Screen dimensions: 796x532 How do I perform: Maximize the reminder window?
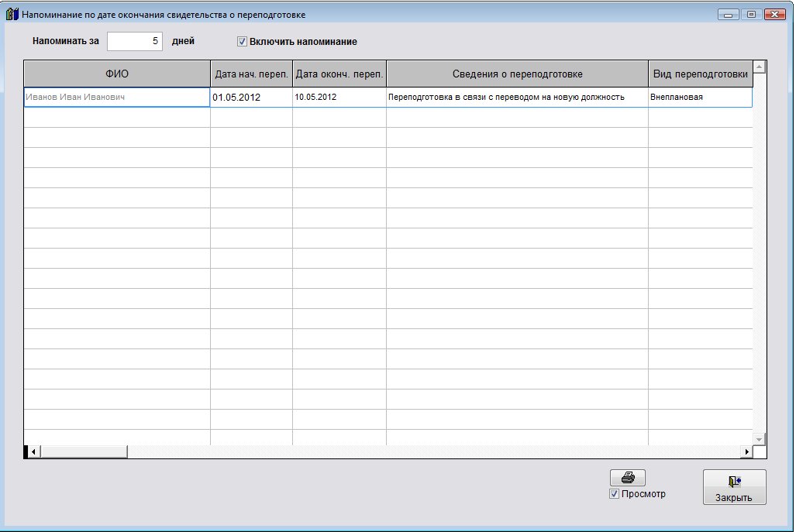751,15
